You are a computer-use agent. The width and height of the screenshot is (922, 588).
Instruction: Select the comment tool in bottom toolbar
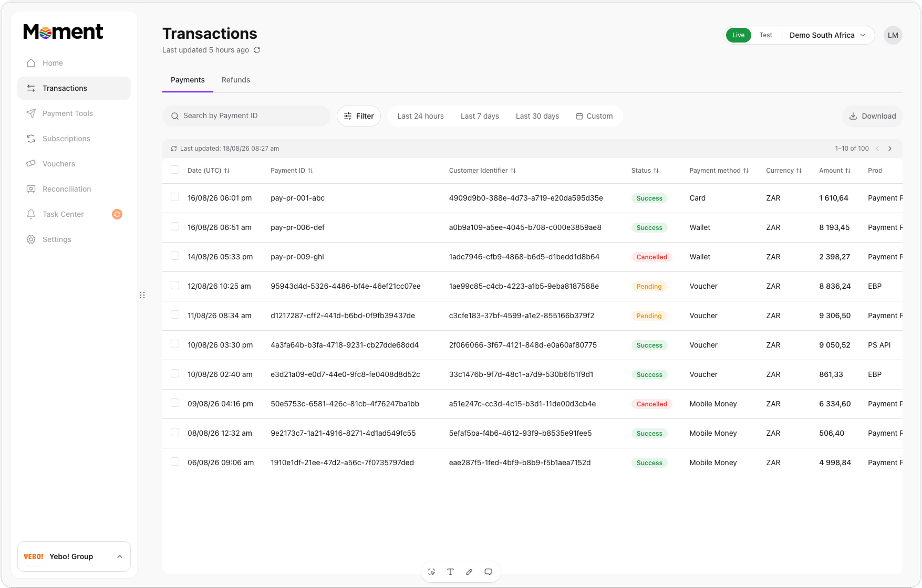488,572
